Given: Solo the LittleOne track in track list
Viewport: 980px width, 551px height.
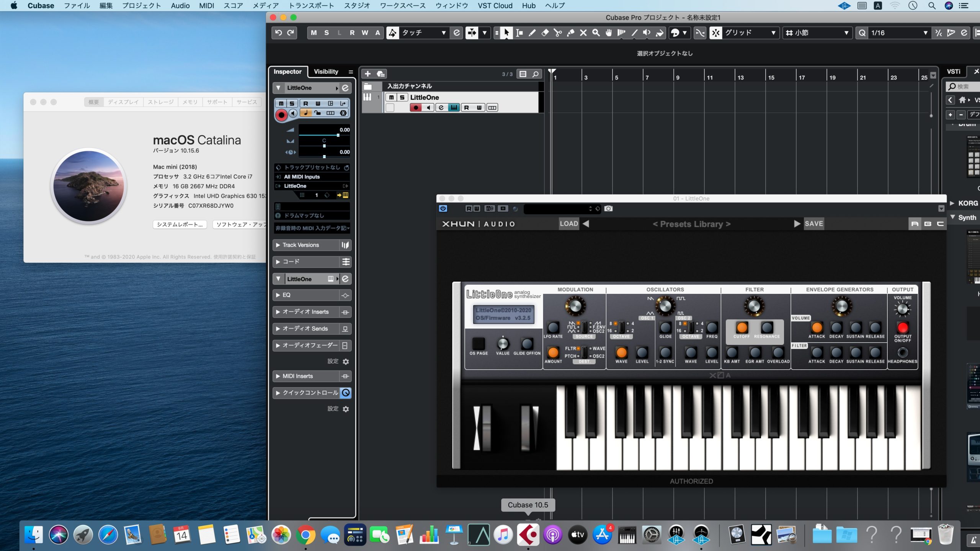Looking at the screenshot, I should (402, 97).
